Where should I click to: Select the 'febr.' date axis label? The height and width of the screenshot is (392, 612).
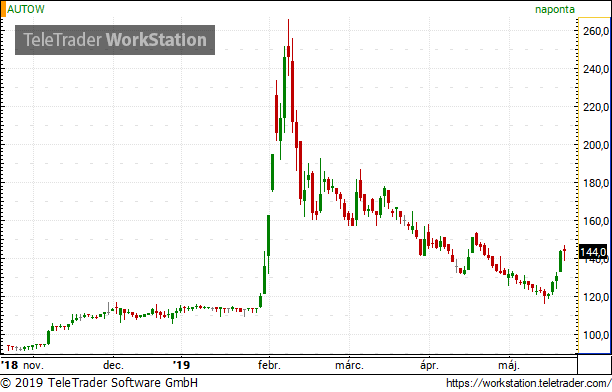tap(269, 365)
